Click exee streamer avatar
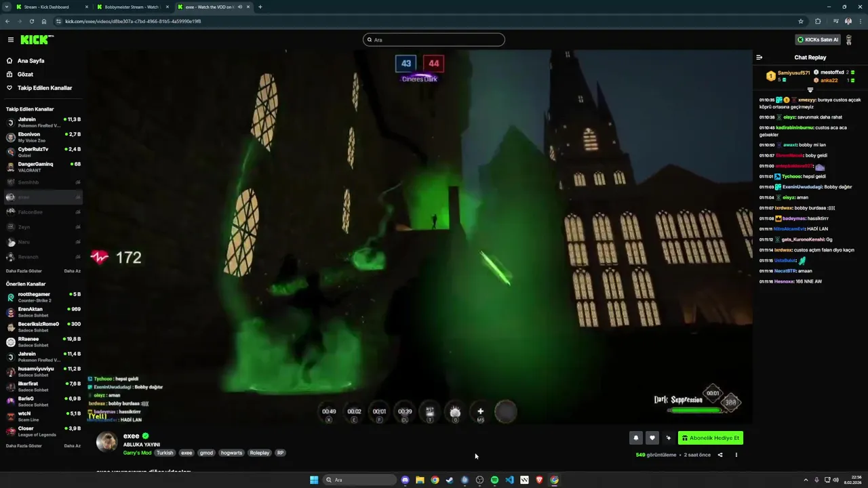 (x=106, y=442)
